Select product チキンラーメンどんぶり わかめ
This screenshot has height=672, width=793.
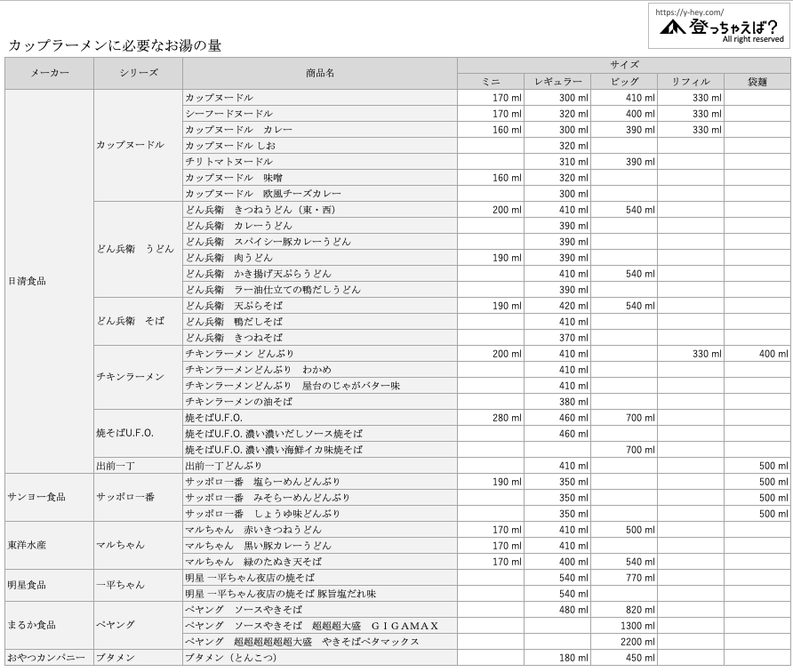point(320,370)
